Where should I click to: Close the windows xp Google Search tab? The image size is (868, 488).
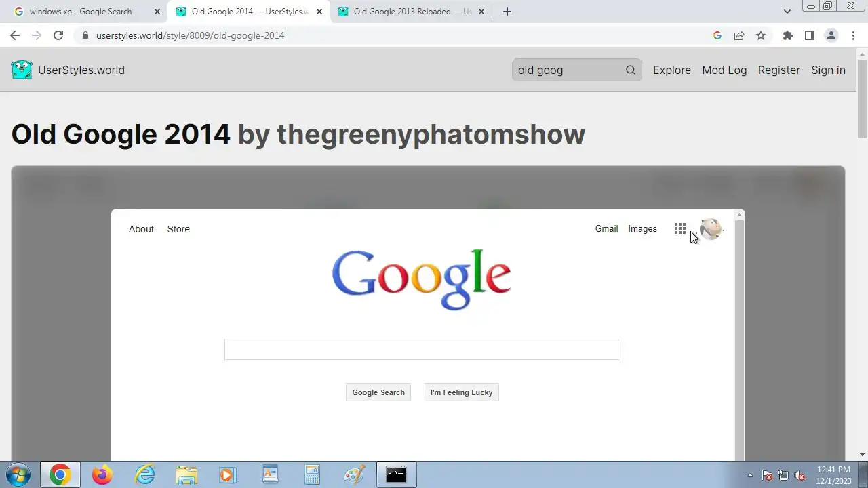(x=157, y=12)
